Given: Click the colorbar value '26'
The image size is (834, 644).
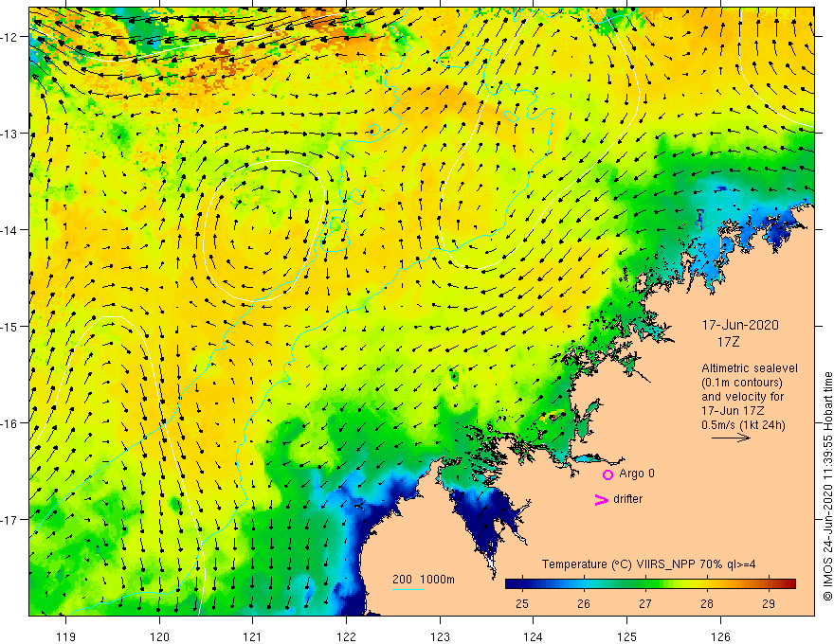Looking at the screenshot, I should pyautogui.click(x=584, y=604).
